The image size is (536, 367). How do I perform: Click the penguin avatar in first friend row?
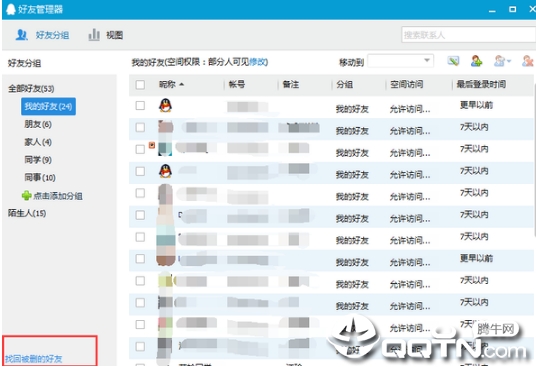click(x=165, y=106)
